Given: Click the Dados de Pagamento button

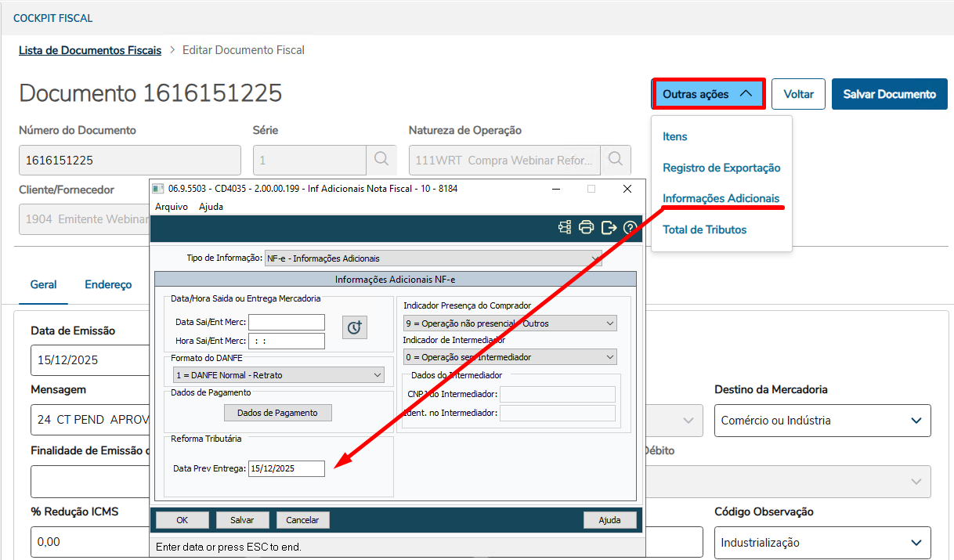Looking at the screenshot, I should tap(277, 413).
